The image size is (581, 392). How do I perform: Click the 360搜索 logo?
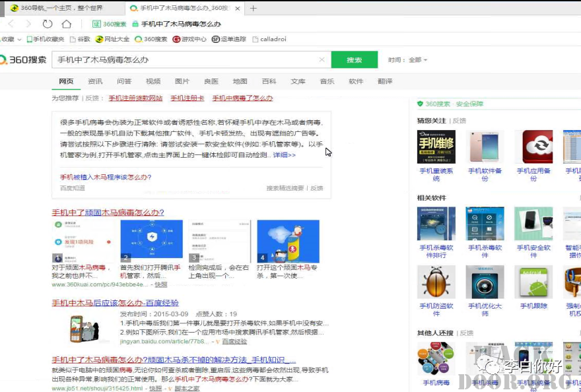click(x=23, y=59)
